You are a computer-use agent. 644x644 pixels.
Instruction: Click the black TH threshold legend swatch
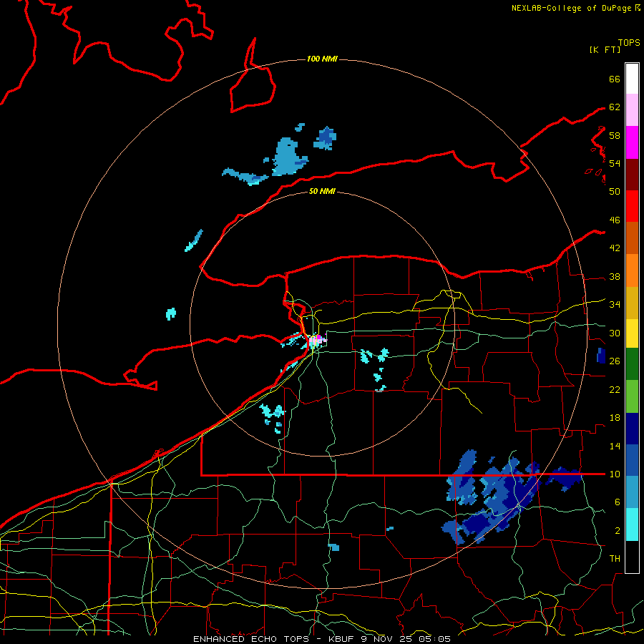[632, 557]
